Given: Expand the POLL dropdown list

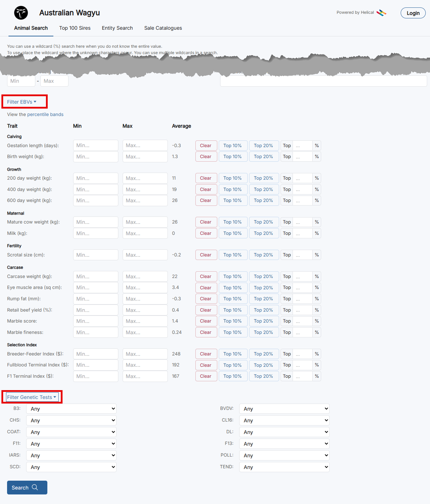Looking at the screenshot, I should pyautogui.click(x=284, y=456).
